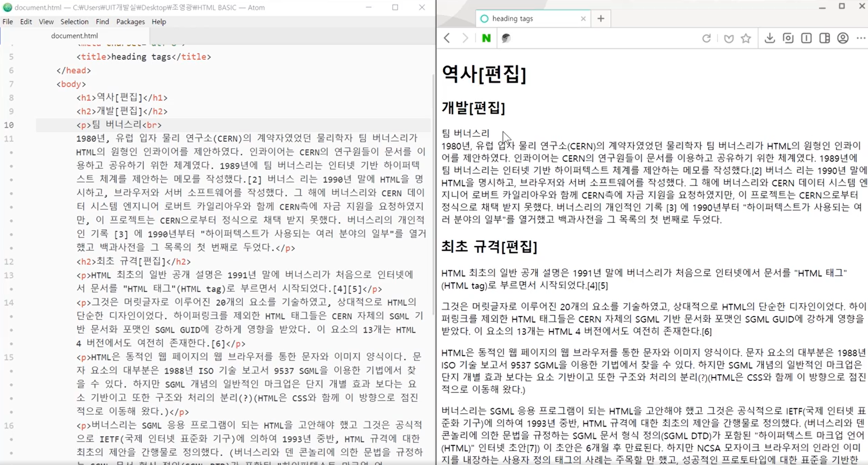Open the Packages menu in Atom
Viewport: 868px width, 465px height.
pos(130,22)
